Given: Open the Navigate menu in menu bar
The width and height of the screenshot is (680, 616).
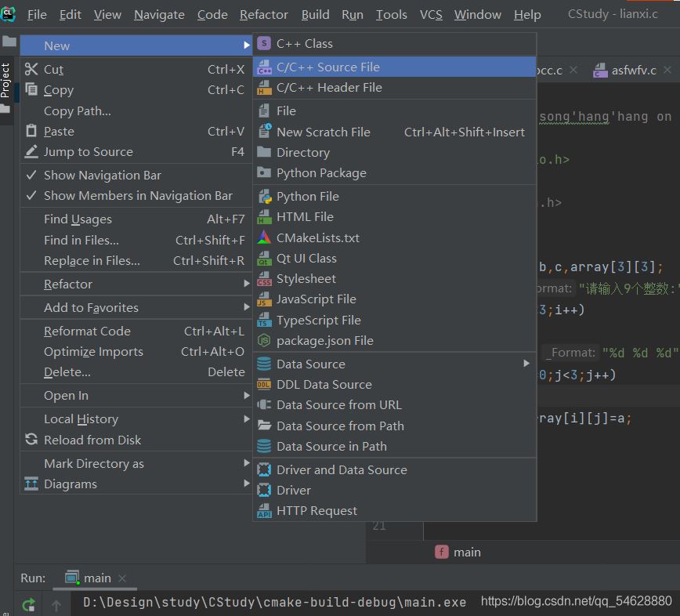Looking at the screenshot, I should pyautogui.click(x=159, y=15).
